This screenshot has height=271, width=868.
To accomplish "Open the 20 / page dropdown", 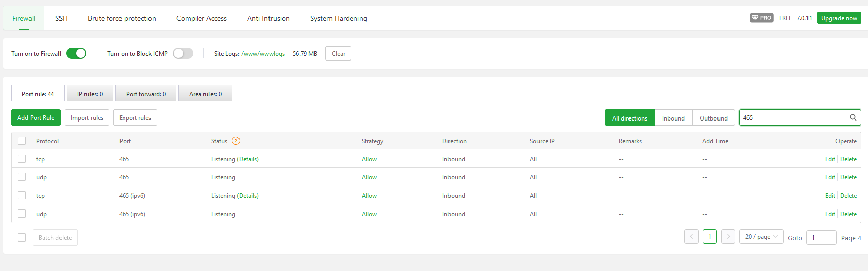I will coord(761,237).
